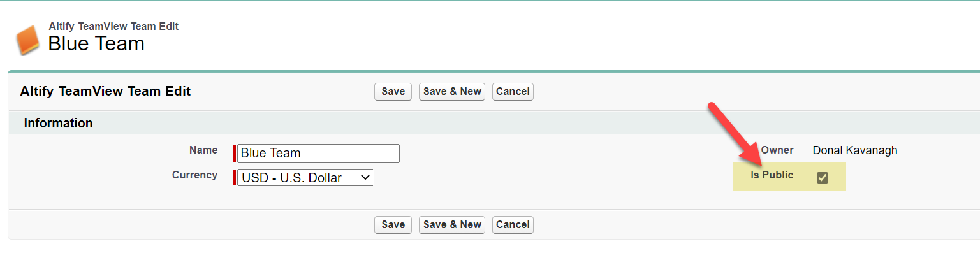Click the Name field label
Viewport: 980px width, 267px height.
[203, 150]
